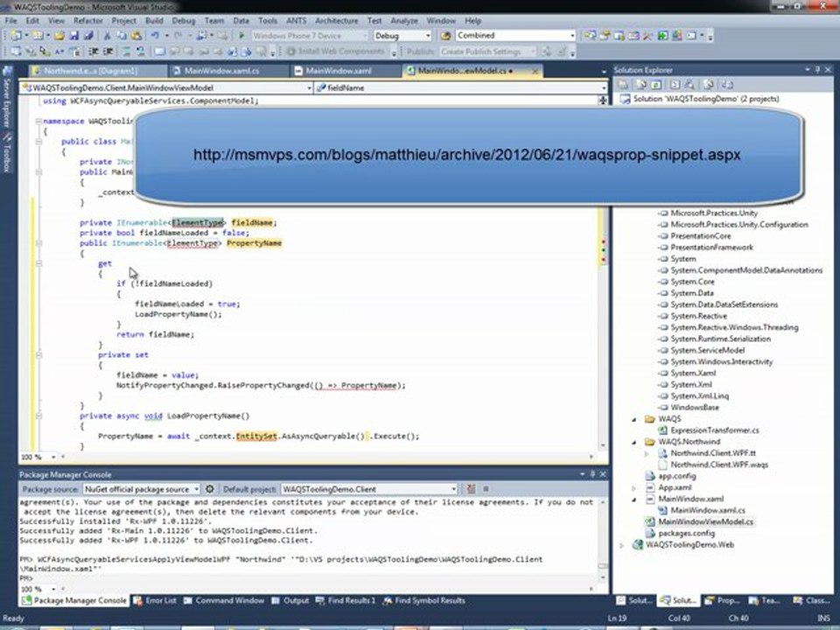840x630 pixels.
Task: Open the Command Window tab
Action: 224,600
